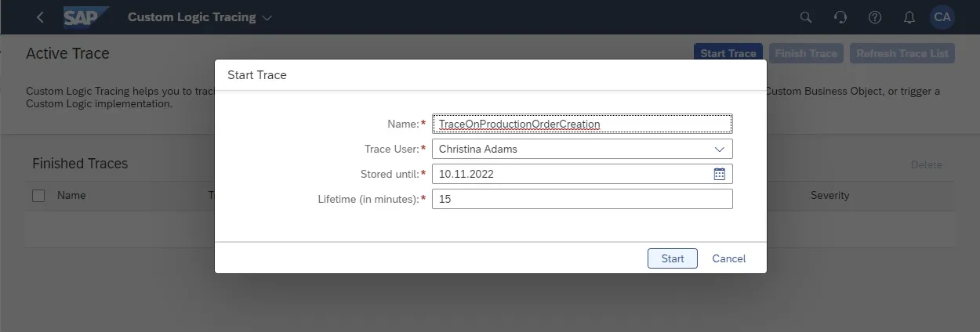
Task: Click Cancel in the Start Trace dialog
Action: pos(729,258)
